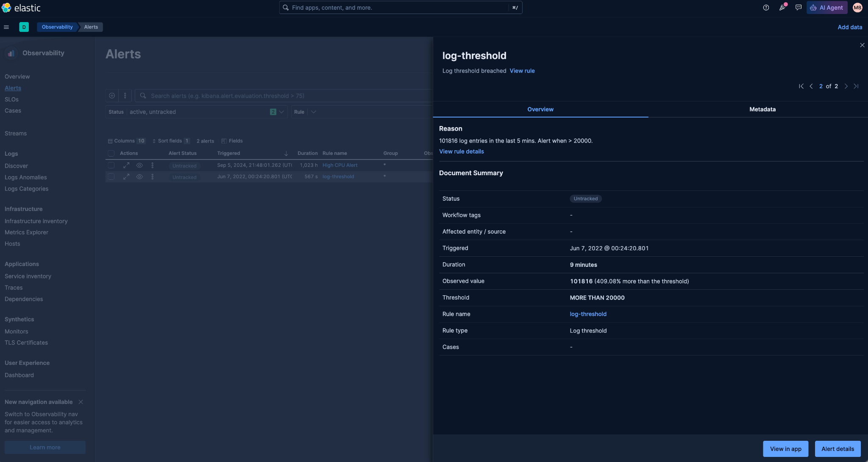Focus the Search alerts query field
This screenshot has width=868, height=462.
(x=284, y=96)
